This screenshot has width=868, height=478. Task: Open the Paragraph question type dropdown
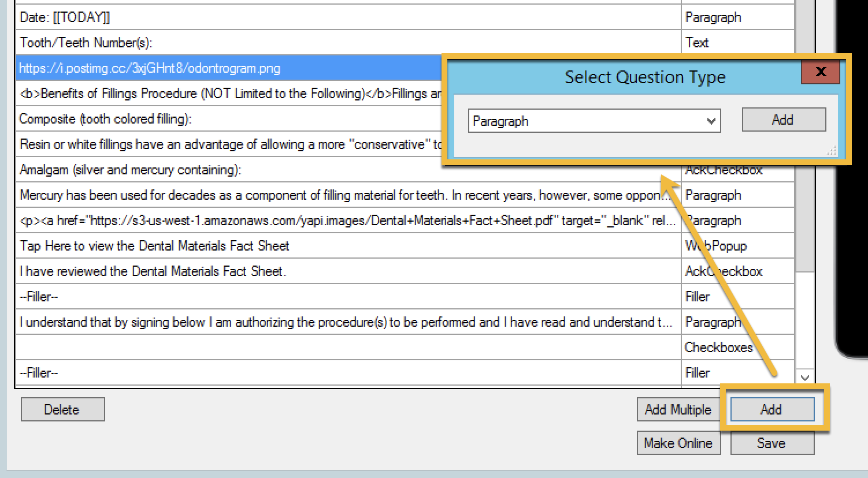(x=594, y=121)
